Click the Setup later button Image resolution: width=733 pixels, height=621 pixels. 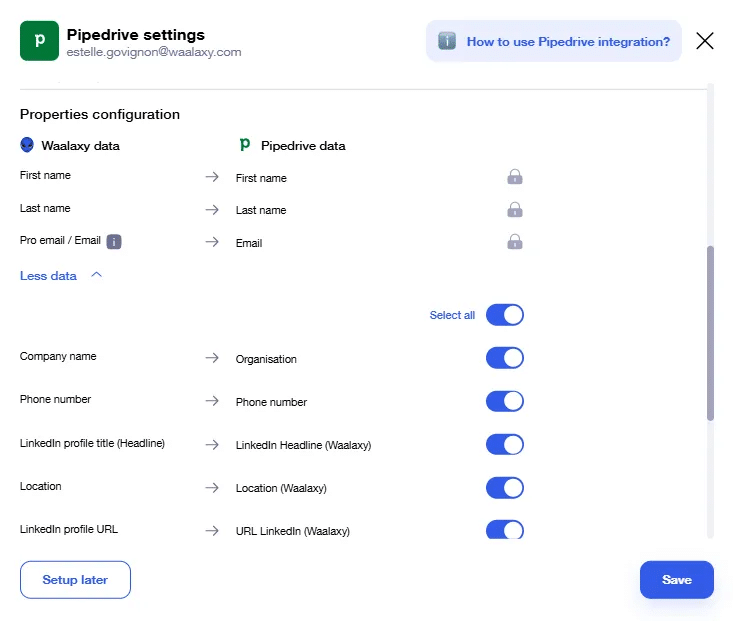click(x=75, y=579)
